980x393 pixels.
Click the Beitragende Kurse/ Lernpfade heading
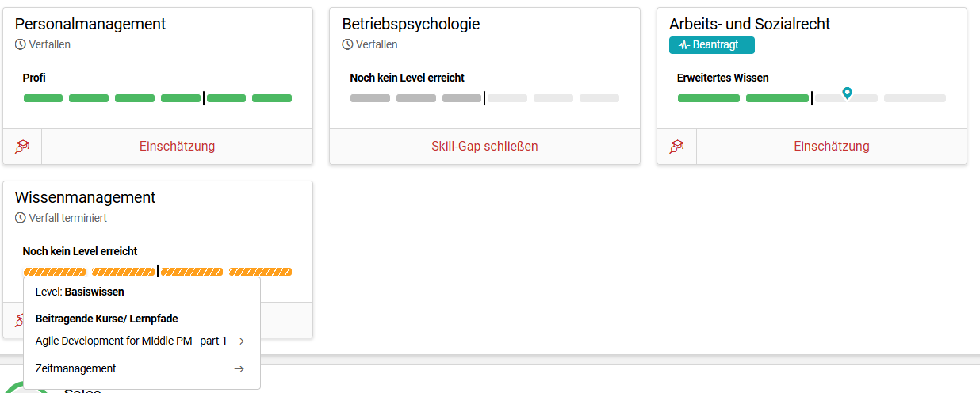coord(107,319)
